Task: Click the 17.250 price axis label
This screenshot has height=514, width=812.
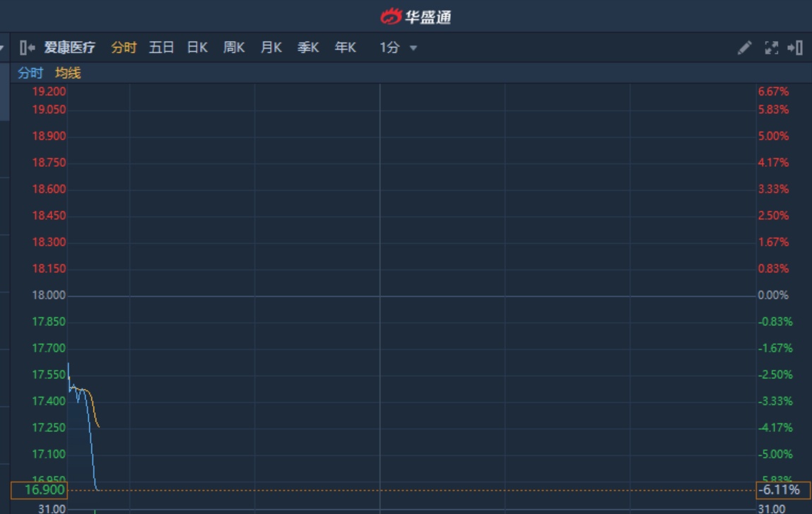Action: pyautogui.click(x=49, y=428)
